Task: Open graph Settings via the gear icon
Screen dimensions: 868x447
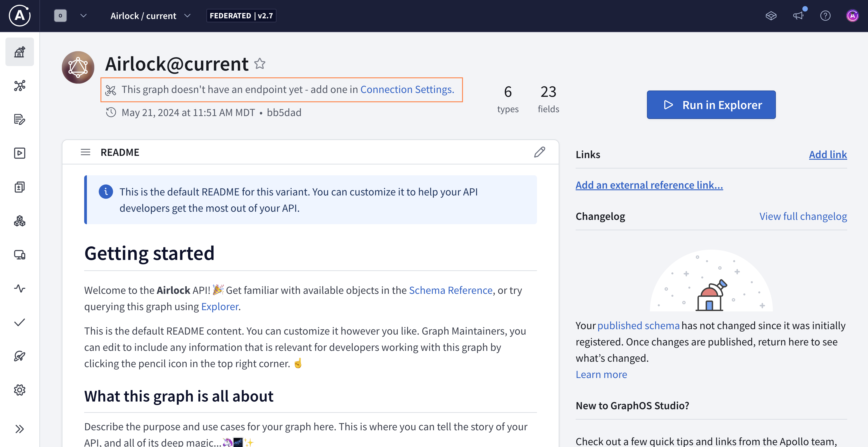Action: [19, 390]
